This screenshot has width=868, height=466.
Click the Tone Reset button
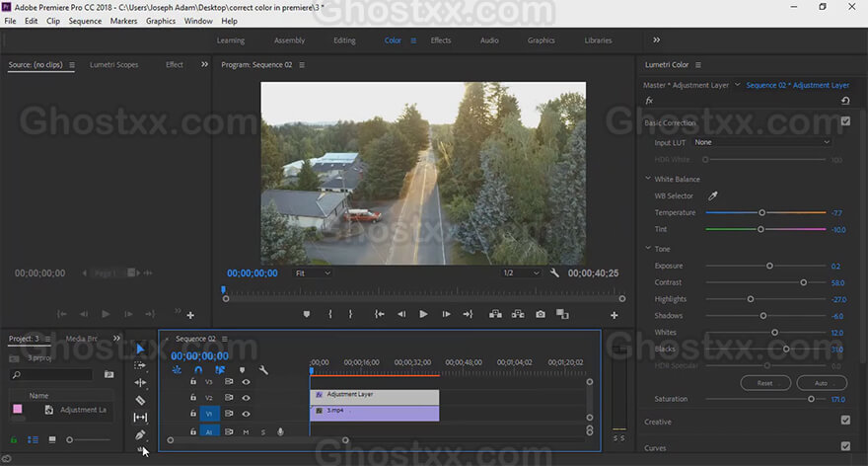(765, 383)
